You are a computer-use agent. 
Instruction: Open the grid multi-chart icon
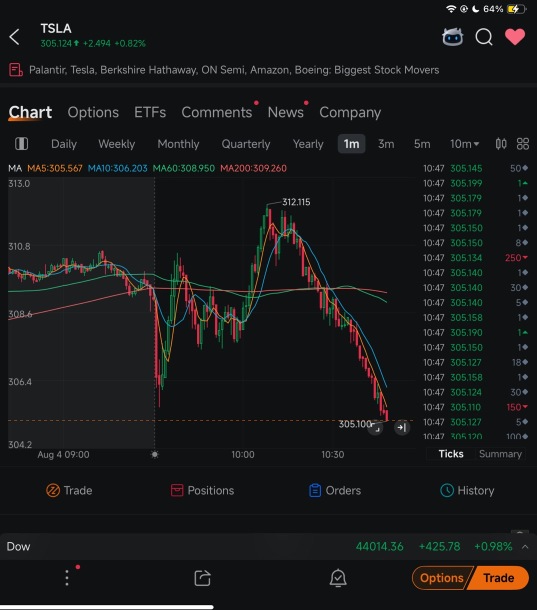coord(523,144)
